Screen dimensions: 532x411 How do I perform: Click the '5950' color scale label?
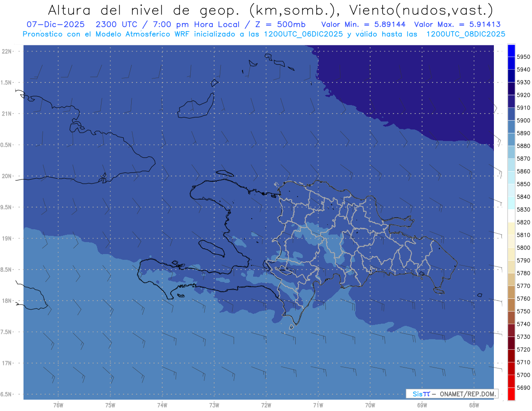pos(523,57)
